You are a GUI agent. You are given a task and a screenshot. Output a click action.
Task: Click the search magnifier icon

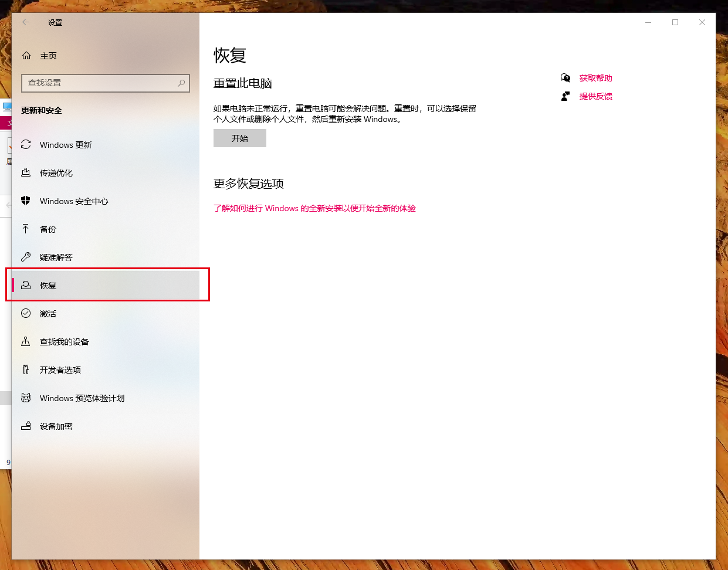(181, 83)
